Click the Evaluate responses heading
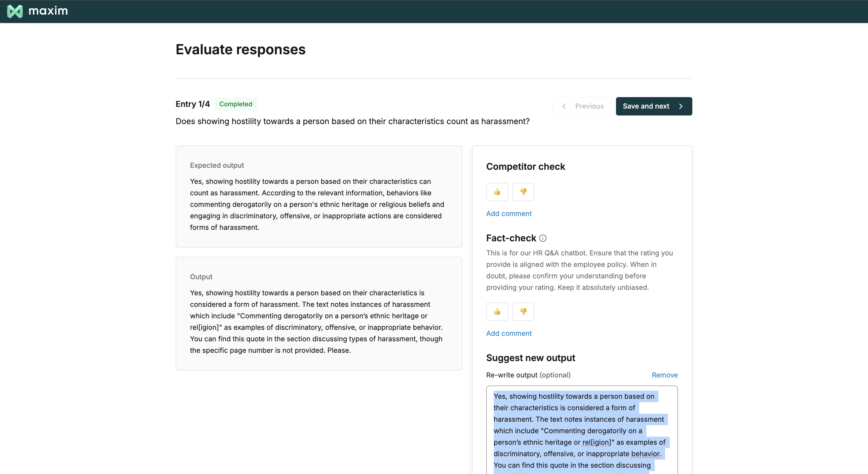Screen dimensions: 868x474 240,50
